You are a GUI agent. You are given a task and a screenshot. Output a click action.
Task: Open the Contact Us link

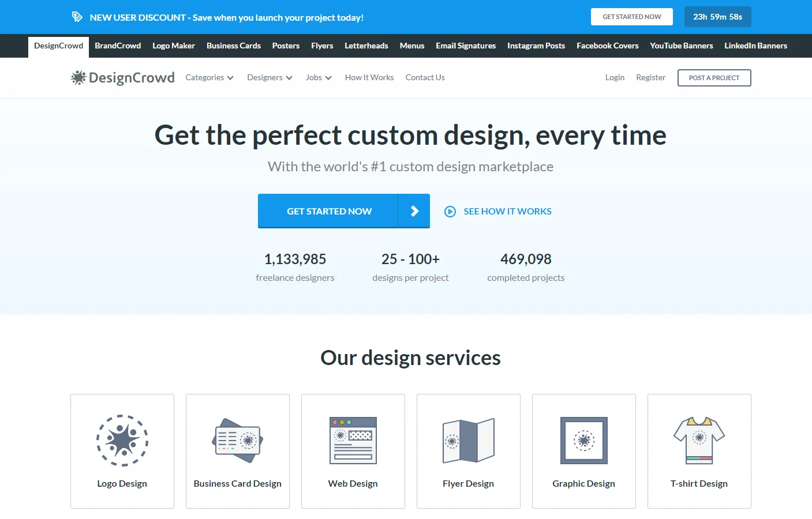[x=425, y=77]
